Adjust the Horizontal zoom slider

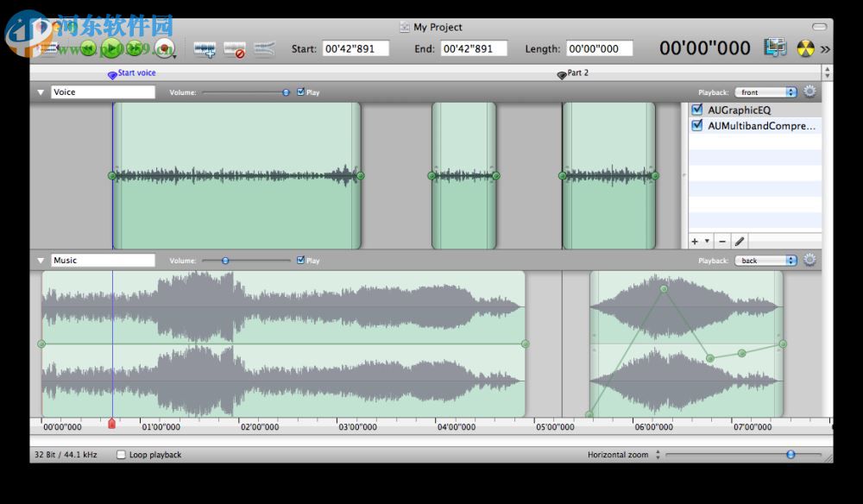click(791, 454)
